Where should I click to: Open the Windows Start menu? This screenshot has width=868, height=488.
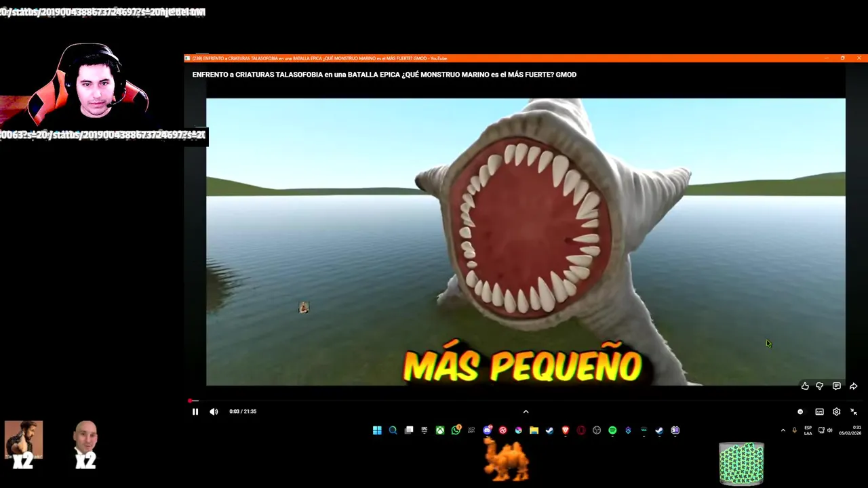377,430
